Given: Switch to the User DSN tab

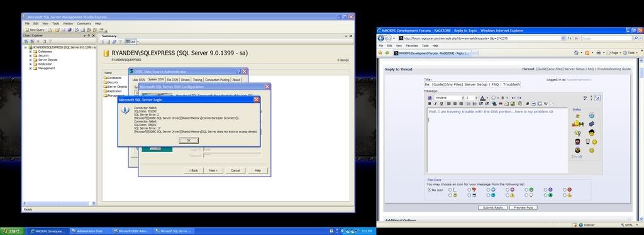Looking at the screenshot, I should pyautogui.click(x=138, y=80).
